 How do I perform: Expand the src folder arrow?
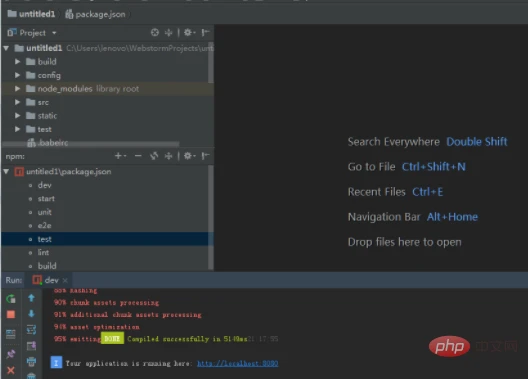click(x=18, y=102)
